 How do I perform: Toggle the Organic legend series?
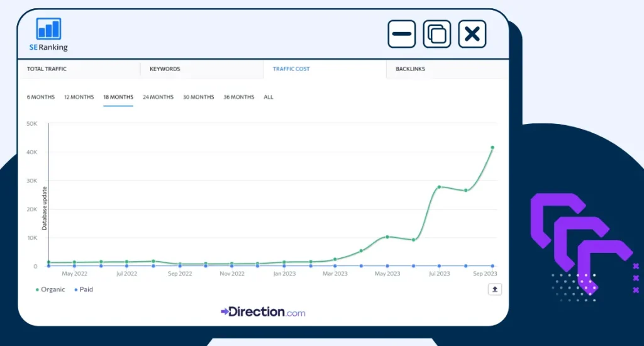(x=49, y=289)
